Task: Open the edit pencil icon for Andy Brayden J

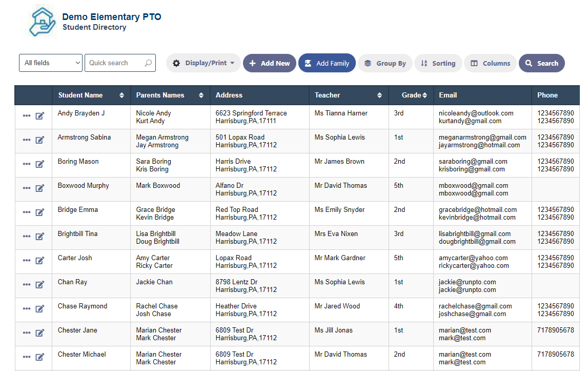Action: click(40, 116)
